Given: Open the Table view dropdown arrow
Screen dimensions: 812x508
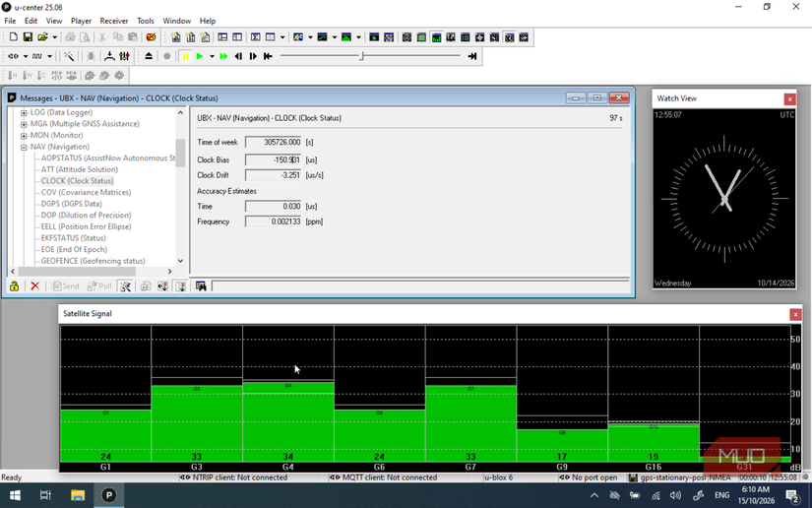Looking at the screenshot, I should (x=282, y=37).
